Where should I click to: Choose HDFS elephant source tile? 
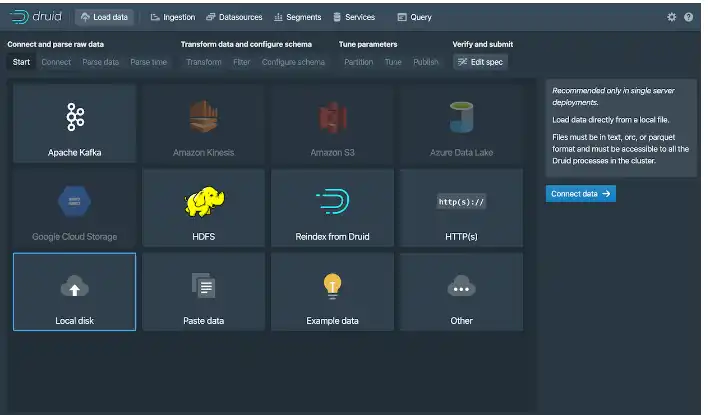tap(204, 208)
